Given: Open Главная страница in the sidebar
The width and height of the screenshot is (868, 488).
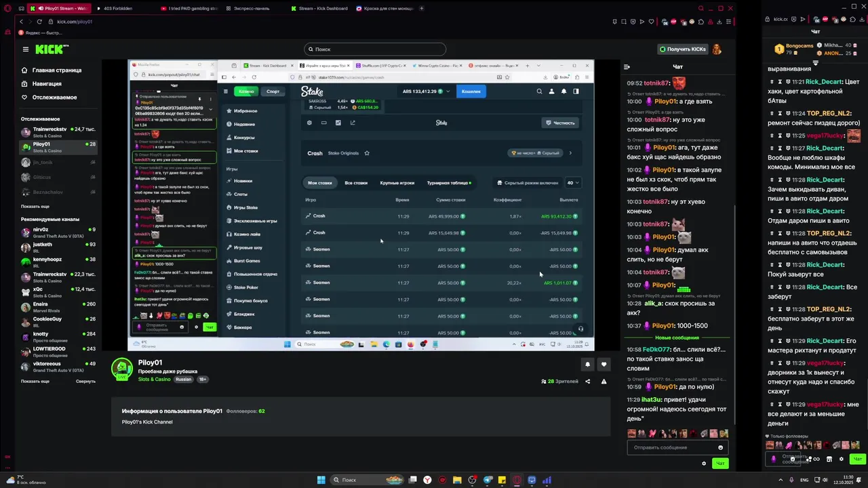Looking at the screenshot, I should click(x=52, y=70).
